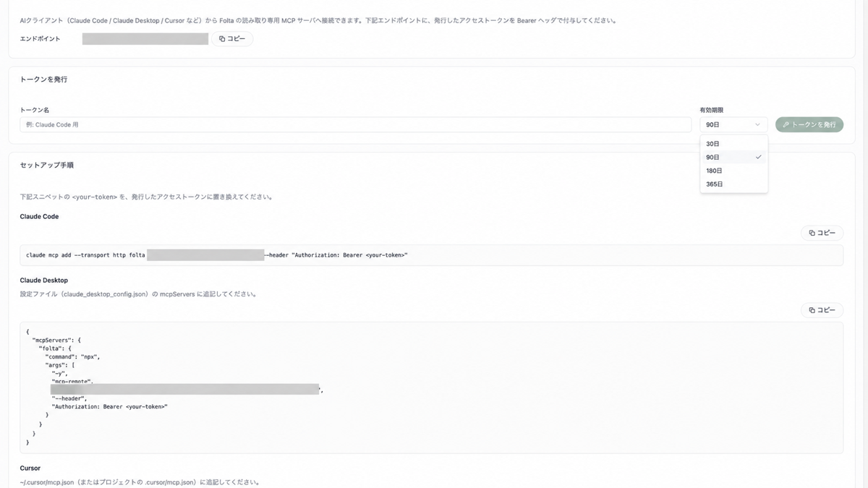Click the "command": "npx" line

click(x=72, y=356)
